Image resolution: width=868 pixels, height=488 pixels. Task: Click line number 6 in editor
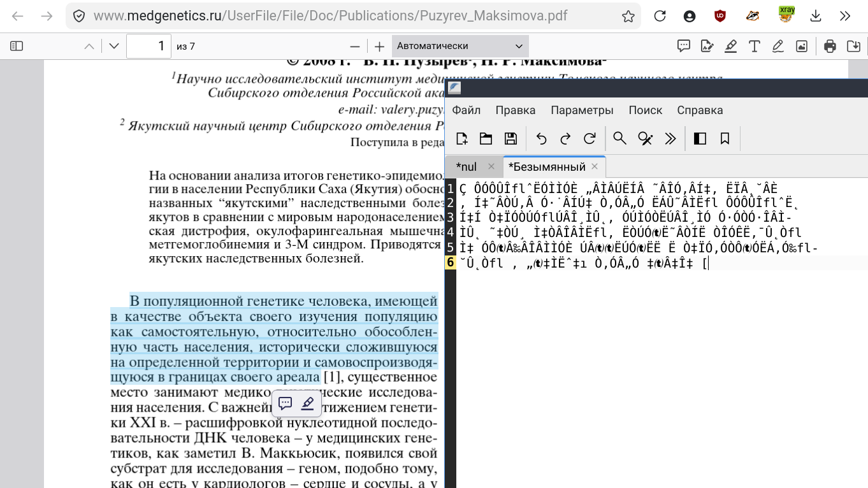(x=451, y=262)
